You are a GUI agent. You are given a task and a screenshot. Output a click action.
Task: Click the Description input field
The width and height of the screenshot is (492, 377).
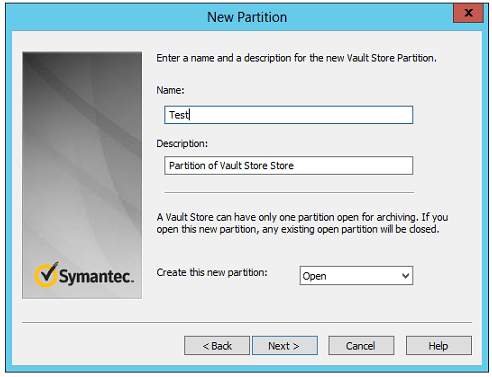[x=288, y=165]
